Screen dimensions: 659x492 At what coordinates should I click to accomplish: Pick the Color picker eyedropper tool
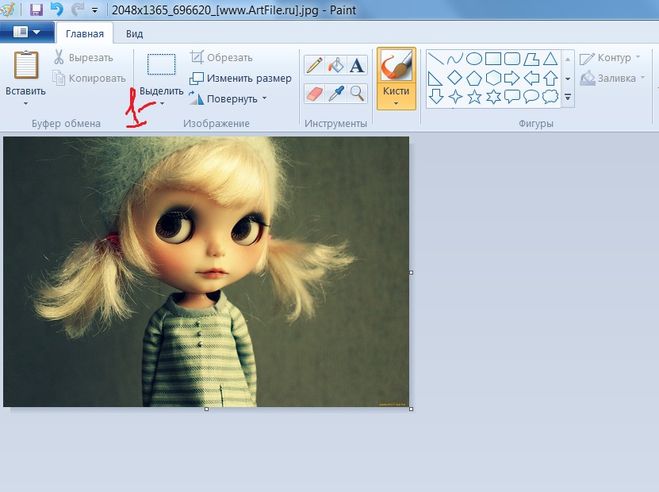pos(336,93)
